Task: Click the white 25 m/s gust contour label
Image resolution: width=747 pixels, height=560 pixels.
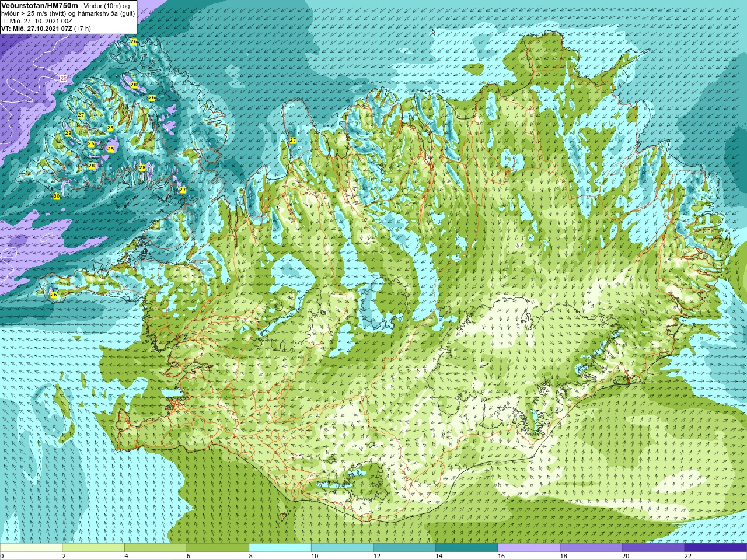Action: pyautogui.click(x=64, y=78)
